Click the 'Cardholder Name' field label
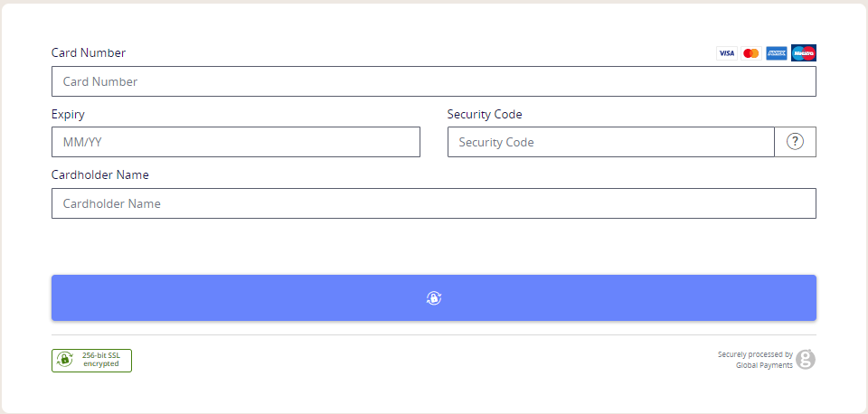This screenshot has width=868, height=414. coord(100,174)
